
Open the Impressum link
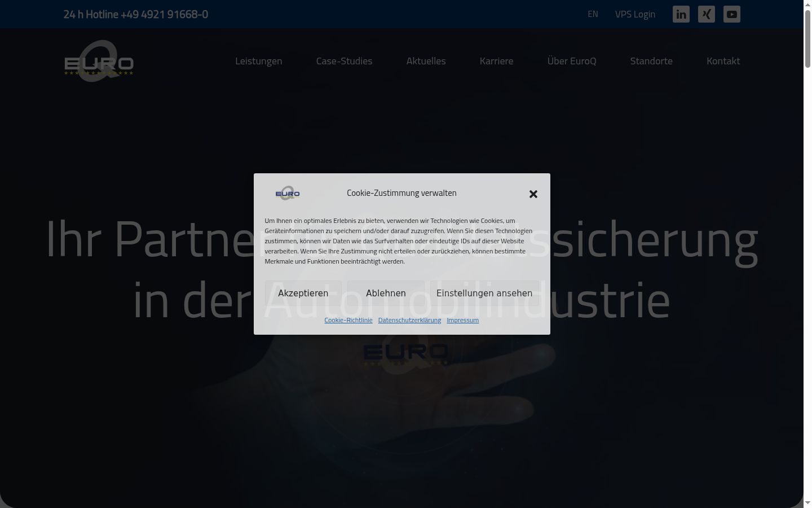pyautogui.click(x=463, y=320)
